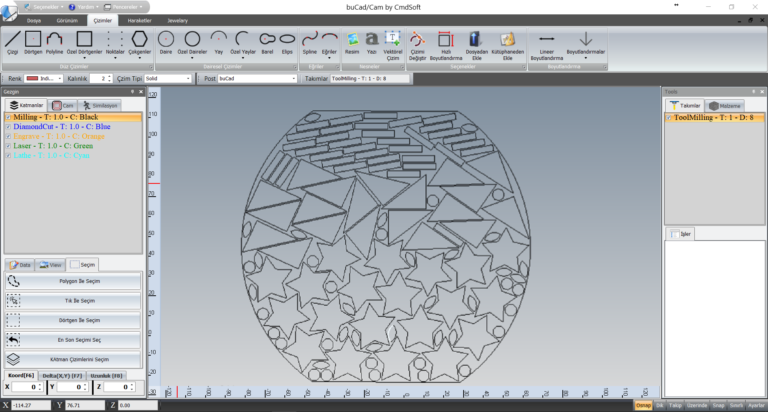
Task: Toggle the Milling layer checkbox
Action: tap(9, 117)
